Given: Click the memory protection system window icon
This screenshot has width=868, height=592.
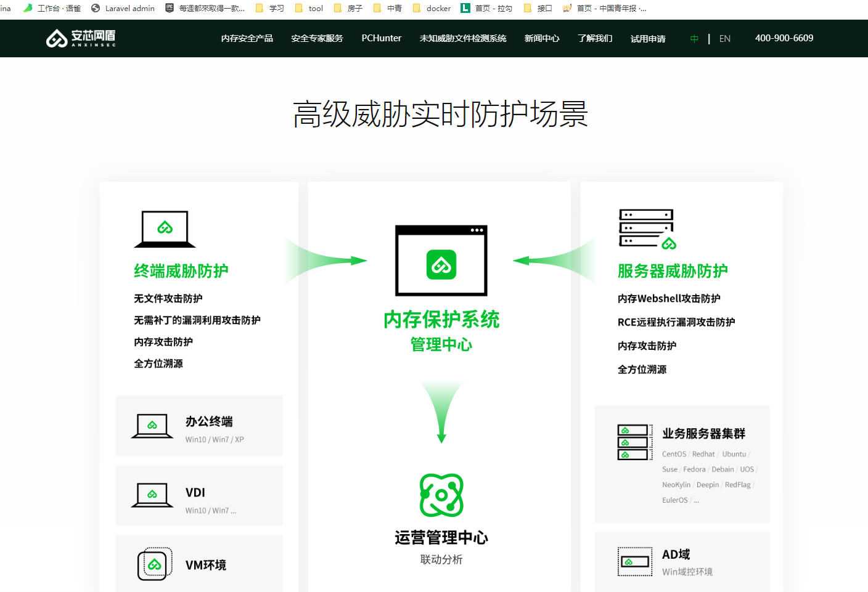Looking at the screenshot, I should [441, 261].
